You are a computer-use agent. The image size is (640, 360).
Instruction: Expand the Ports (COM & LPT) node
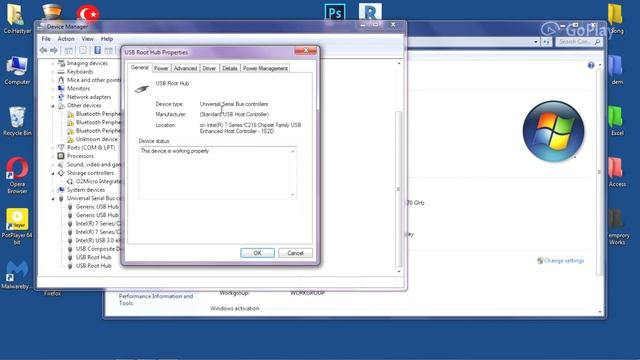(53, 148)
